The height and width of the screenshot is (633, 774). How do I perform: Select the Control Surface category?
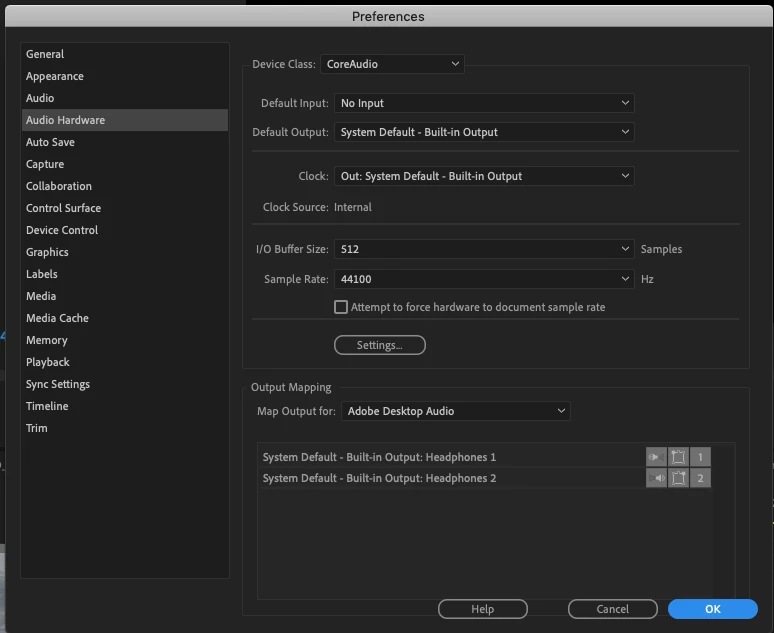[125, 208]
